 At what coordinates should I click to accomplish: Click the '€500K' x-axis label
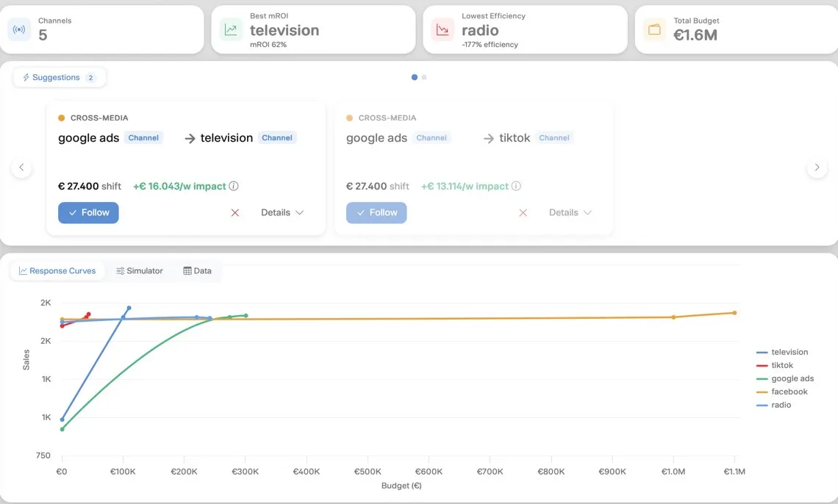click(x=368, y=472)
